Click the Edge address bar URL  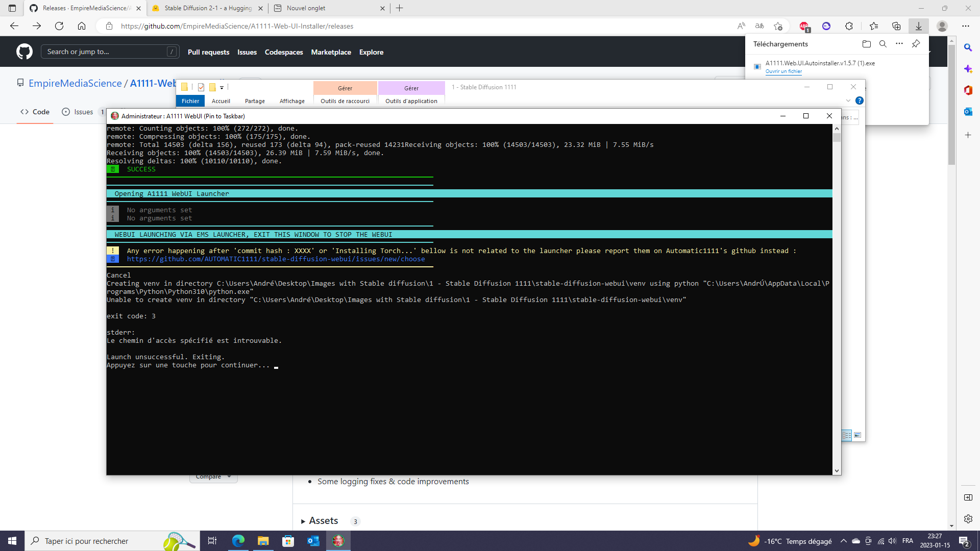tap(237, 26)
